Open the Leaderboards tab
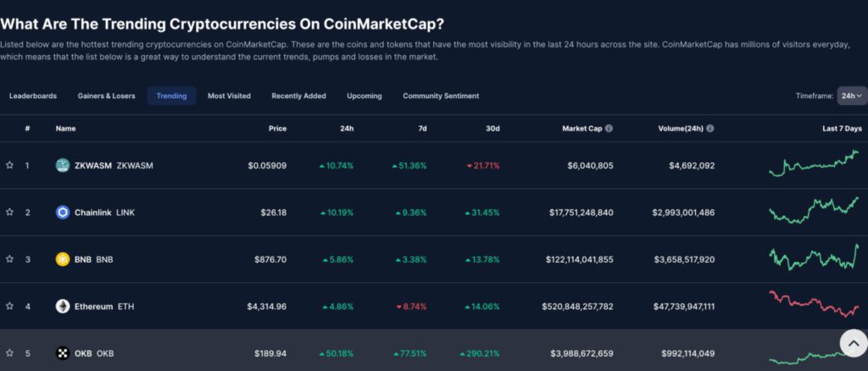 33,96
